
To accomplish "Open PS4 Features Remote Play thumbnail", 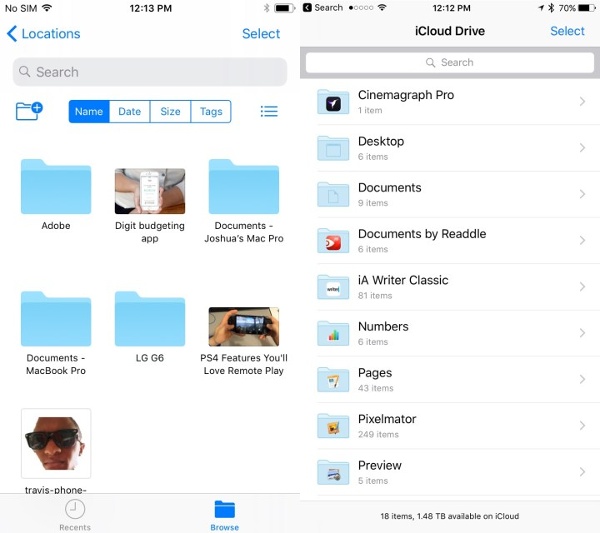I will (x=244, y=326).
